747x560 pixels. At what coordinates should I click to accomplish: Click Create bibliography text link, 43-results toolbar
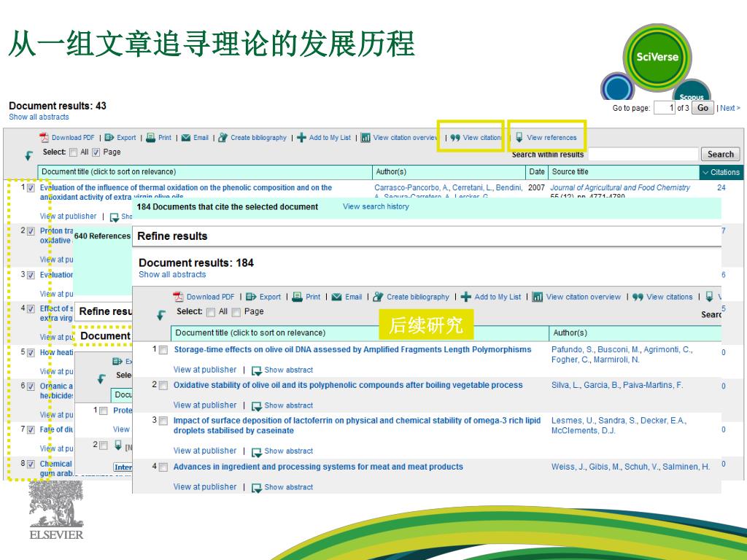[259, 138]
